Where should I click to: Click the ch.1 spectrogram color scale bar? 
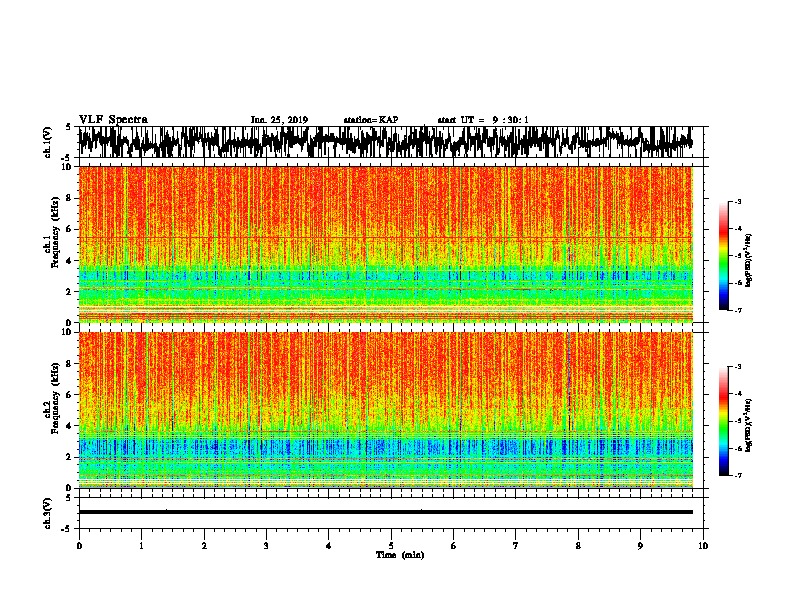724,256
